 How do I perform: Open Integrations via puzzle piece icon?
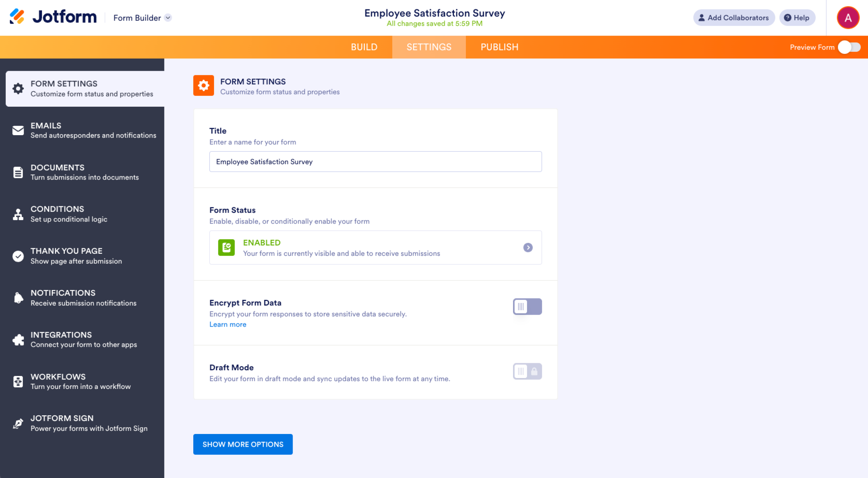pos(18,339)
